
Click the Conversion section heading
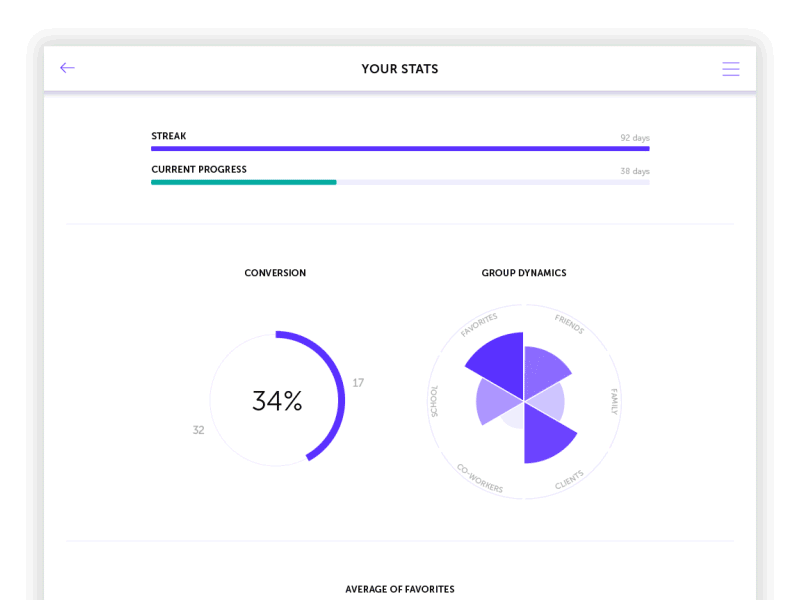tap(275, 272)
